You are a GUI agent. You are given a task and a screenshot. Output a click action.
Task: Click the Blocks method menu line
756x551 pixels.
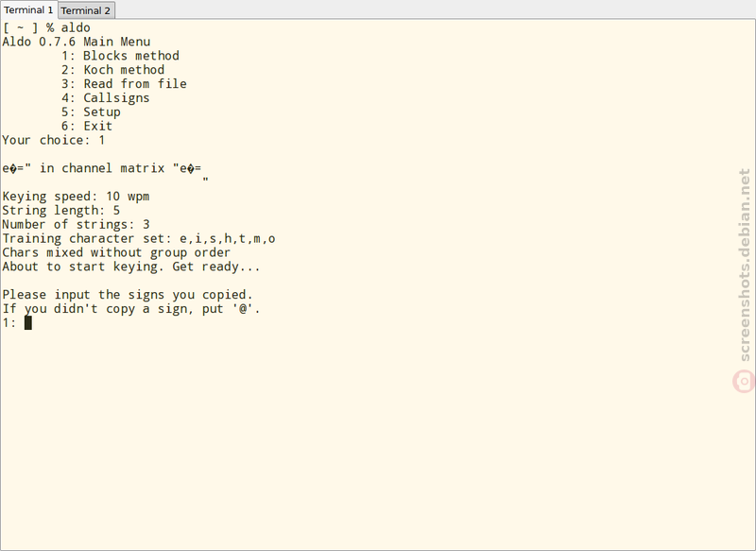pyautogui.click(x=120, y=56)
